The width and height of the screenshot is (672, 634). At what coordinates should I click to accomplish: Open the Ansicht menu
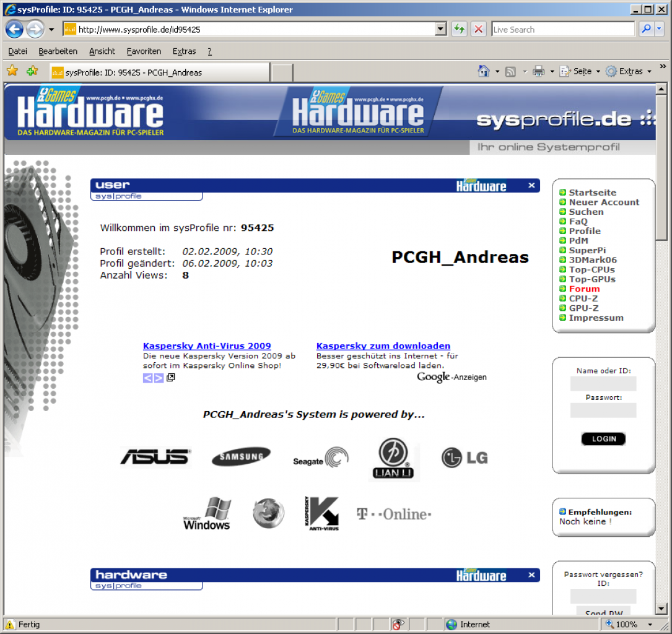pyautogui.click(x=102, y=51)
